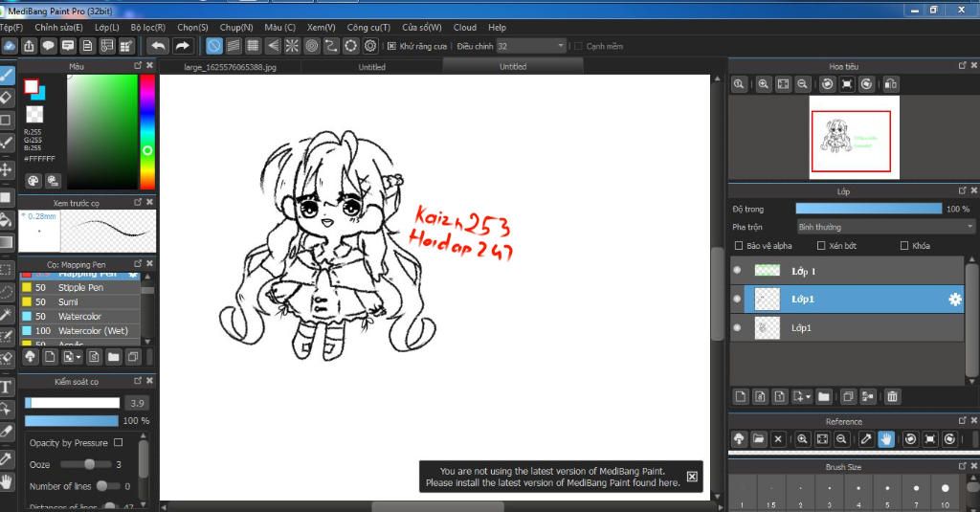This screenshot has width=980, height=512.
Task: Fit canvas to window in the Navigator
Action: [783, 84]
